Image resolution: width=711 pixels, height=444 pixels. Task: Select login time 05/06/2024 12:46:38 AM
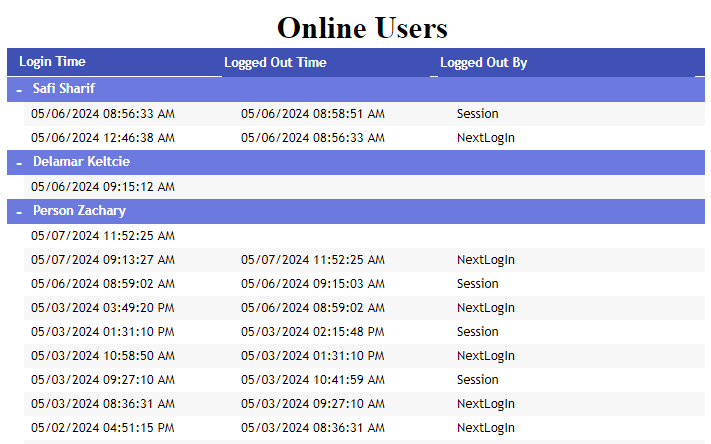[x=103, y=138]
